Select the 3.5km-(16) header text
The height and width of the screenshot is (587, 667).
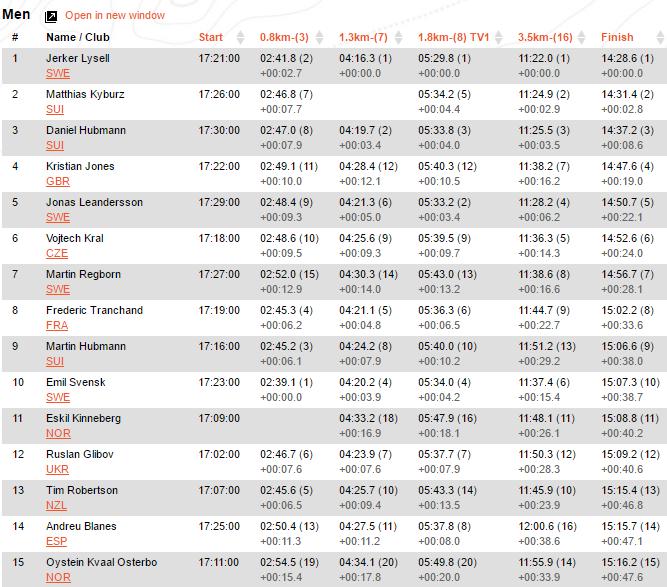[545, 37]
